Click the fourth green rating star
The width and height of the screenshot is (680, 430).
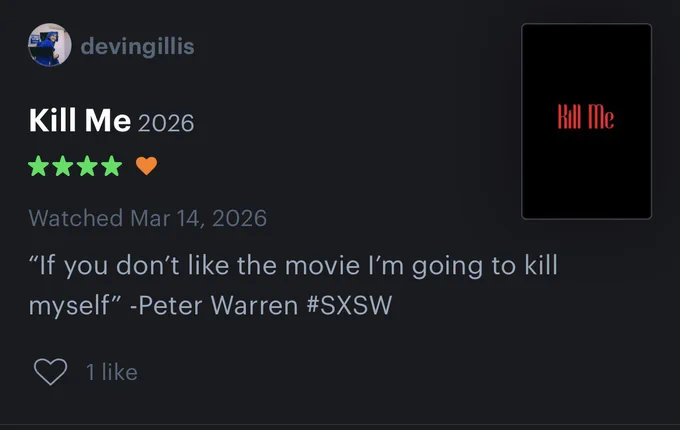pyautogui.click(x=112, y=166)
